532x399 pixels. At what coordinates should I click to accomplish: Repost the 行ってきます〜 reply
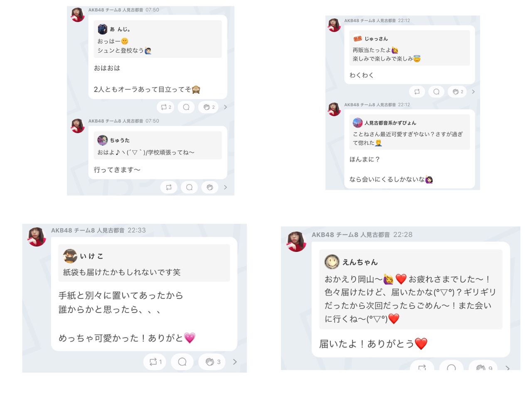coord(169,187)
